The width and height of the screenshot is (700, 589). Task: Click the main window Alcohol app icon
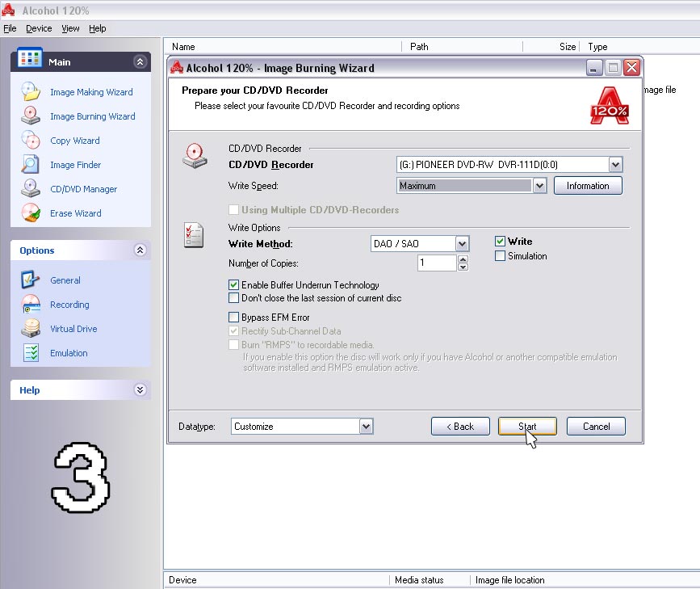[x=9, y=10]
